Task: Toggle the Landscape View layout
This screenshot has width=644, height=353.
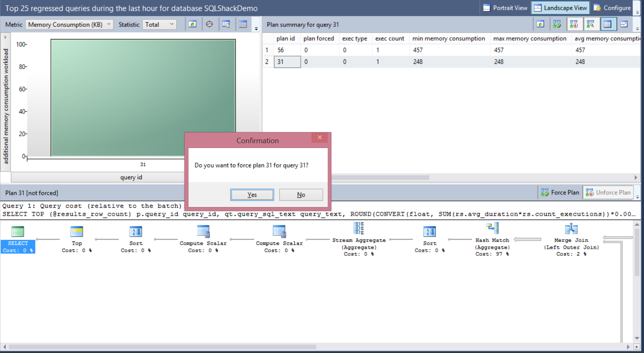Action: (x=560, y=8)
